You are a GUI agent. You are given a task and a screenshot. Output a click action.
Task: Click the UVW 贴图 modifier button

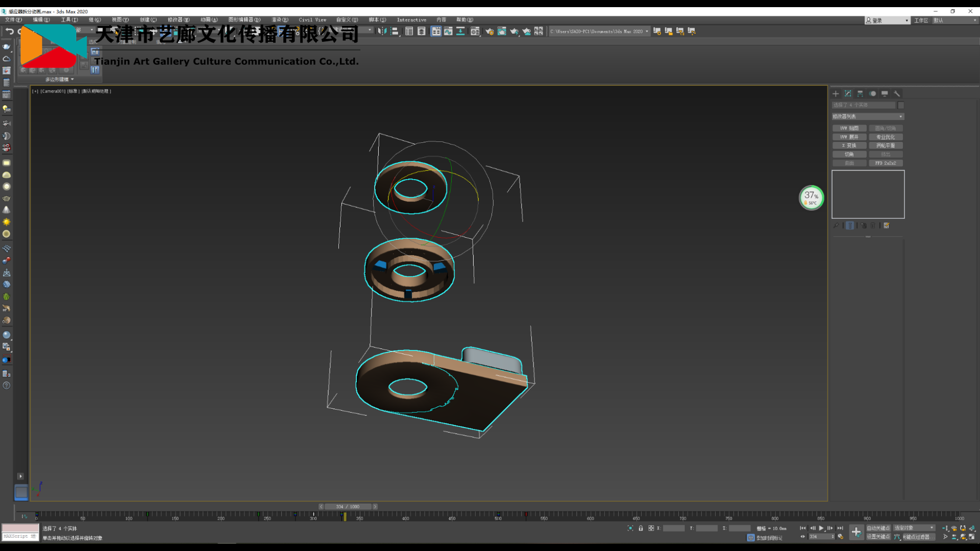849,128
